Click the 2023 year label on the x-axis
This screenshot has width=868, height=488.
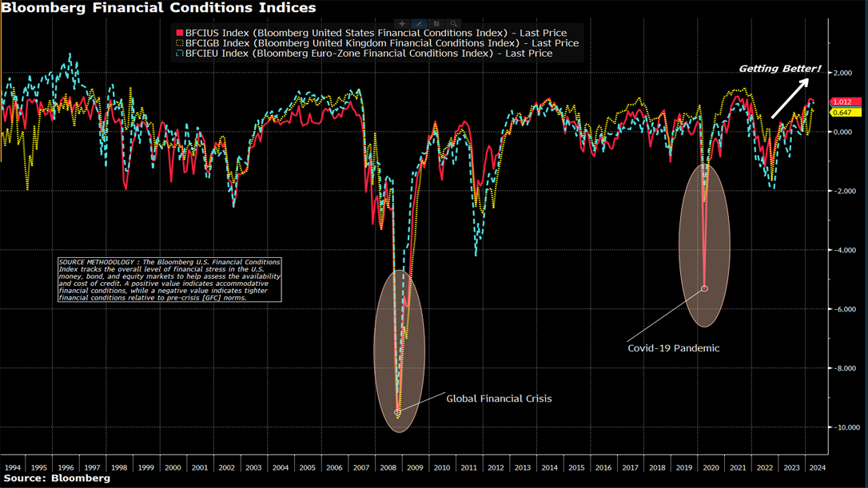click(791, 467)
